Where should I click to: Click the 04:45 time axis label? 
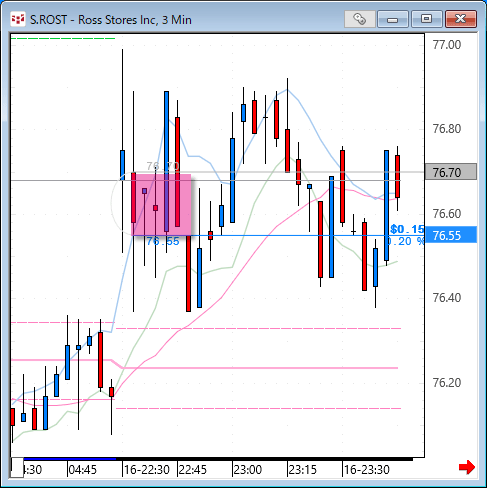pyautogui.click(x=83, y=470)
